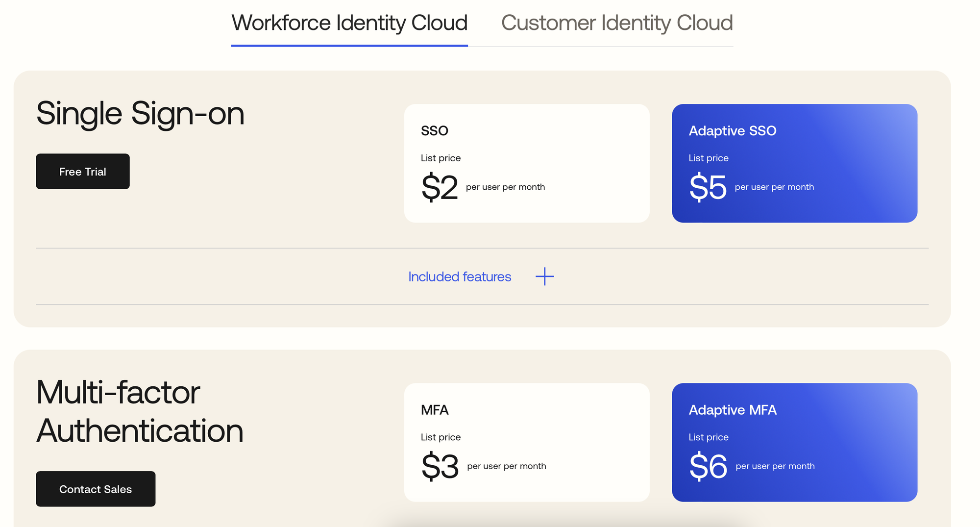This screenshot has width=980, height=527.
Task: Expand Included features with plus icon
Action: tap(544, 276)
